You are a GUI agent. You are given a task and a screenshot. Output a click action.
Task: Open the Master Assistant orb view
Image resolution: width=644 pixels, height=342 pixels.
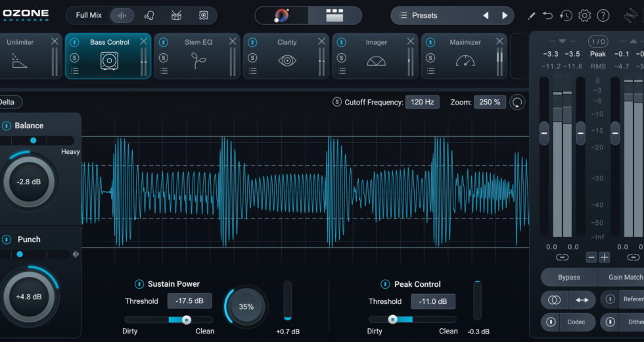pyautogui.click(x=282, y=16)
